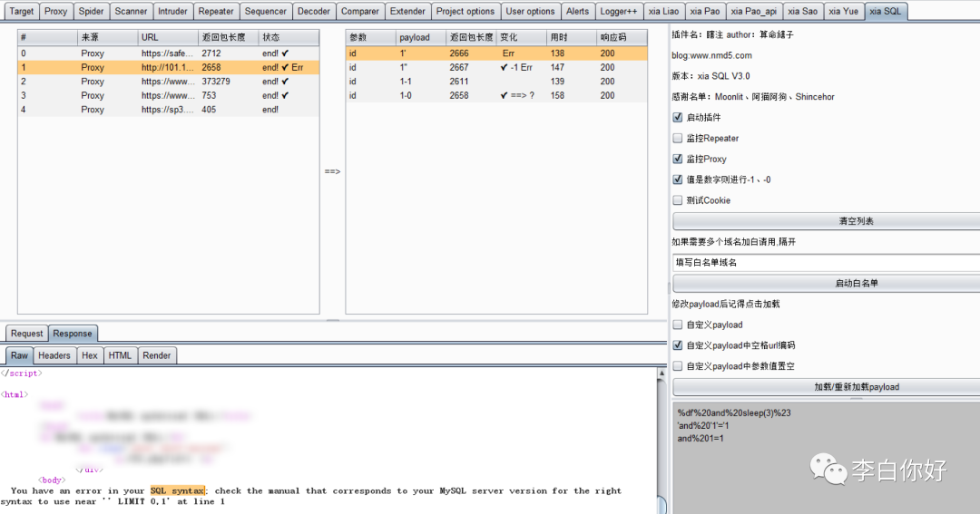Toggle 监控Proxy checkbox

678,159
